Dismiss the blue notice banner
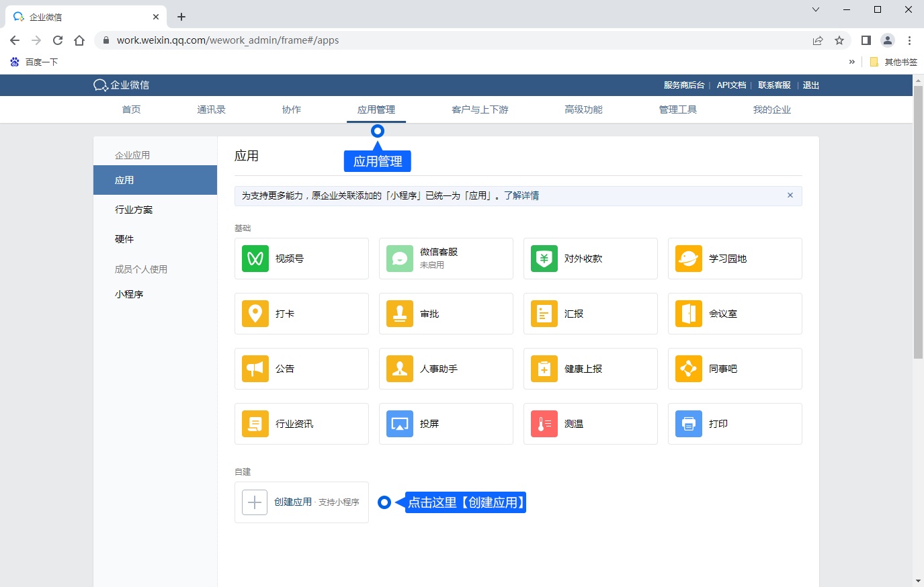Image resolution: width=924 pixels, height=587 pixels. (x=790, y=195)
